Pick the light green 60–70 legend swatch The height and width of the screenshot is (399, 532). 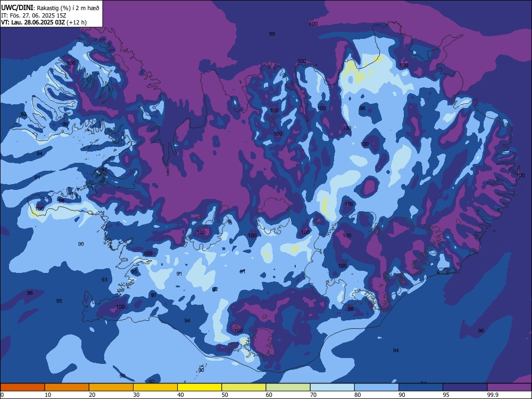tap(288, 387)
